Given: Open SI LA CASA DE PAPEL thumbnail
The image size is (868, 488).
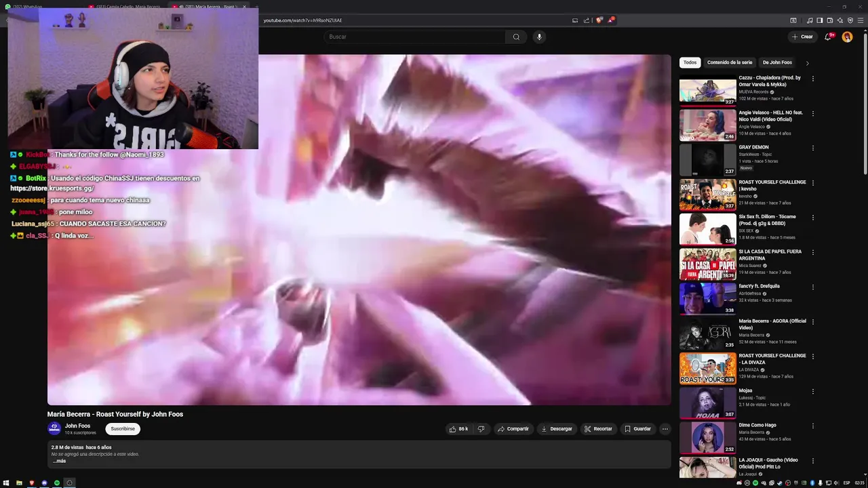Looking at the screenshot, I should coord(707,265).
